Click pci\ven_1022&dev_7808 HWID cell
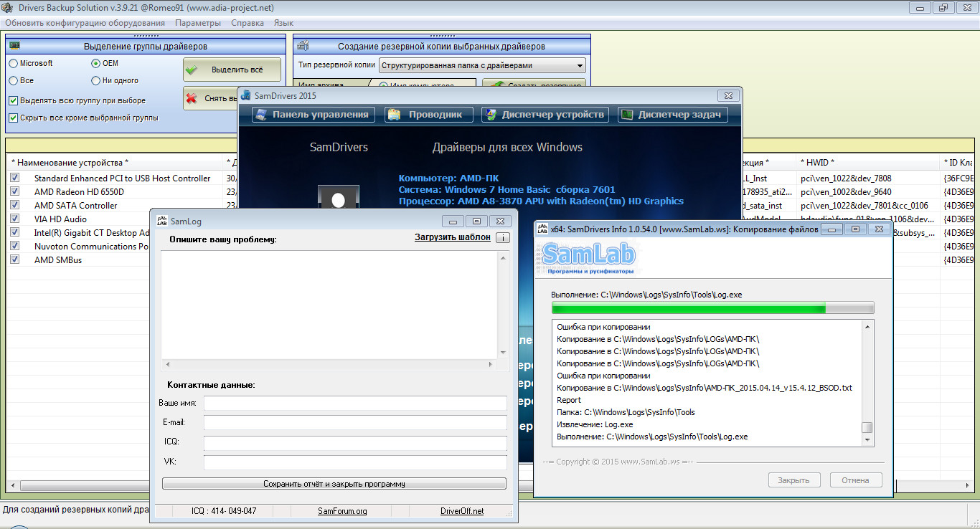The height and width of the screenshot is (529, 980). tap(847, 178)
